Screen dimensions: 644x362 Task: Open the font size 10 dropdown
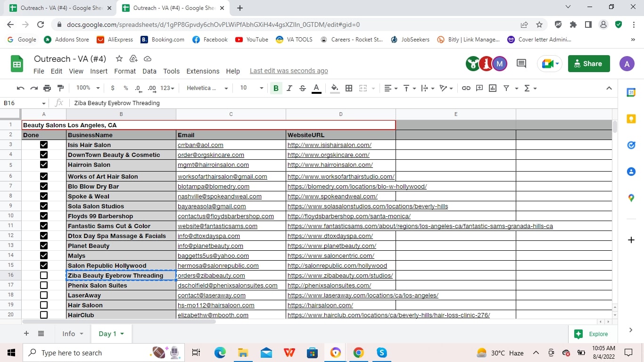pos(252,88)
